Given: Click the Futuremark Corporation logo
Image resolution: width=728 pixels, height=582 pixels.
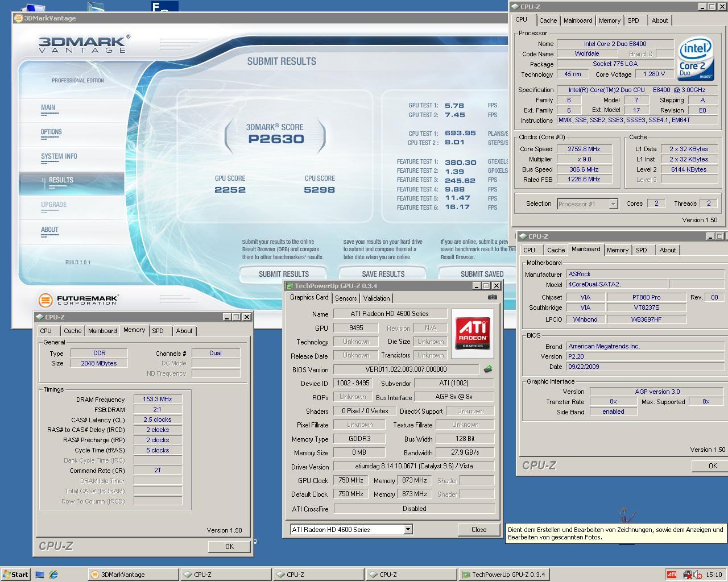Looking at the screenshot, I should pos(78,300).
